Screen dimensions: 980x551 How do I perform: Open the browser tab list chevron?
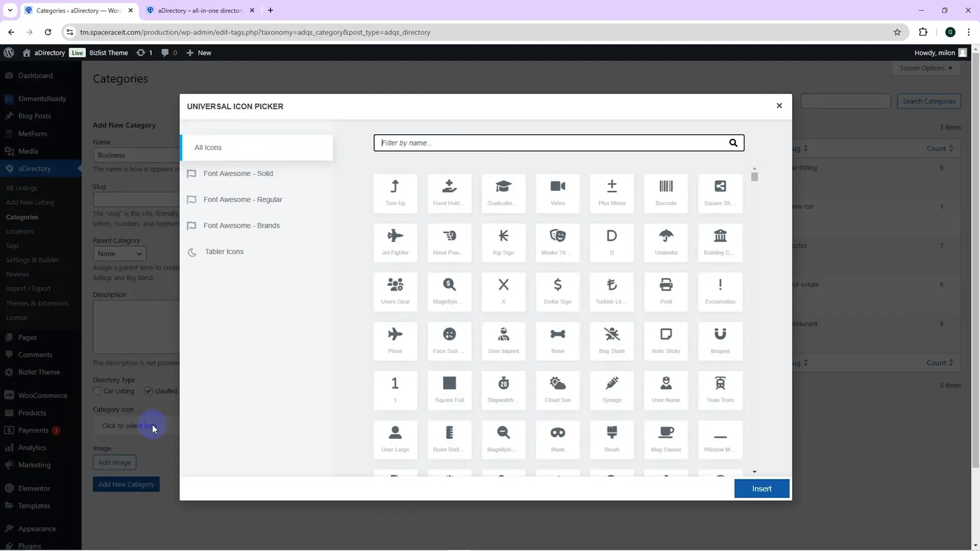pyautogui.click(x=10, y=10)
